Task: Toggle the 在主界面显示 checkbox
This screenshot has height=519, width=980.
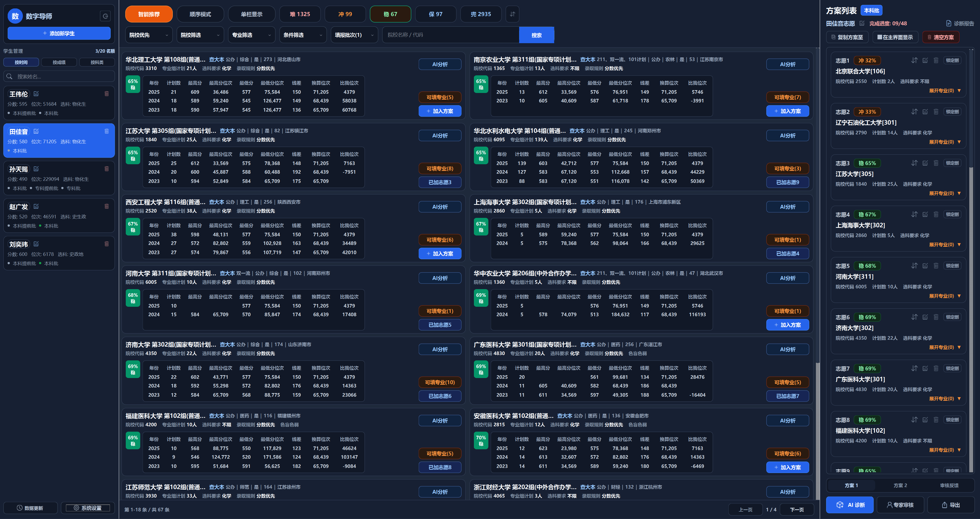Action: point(879,37)
